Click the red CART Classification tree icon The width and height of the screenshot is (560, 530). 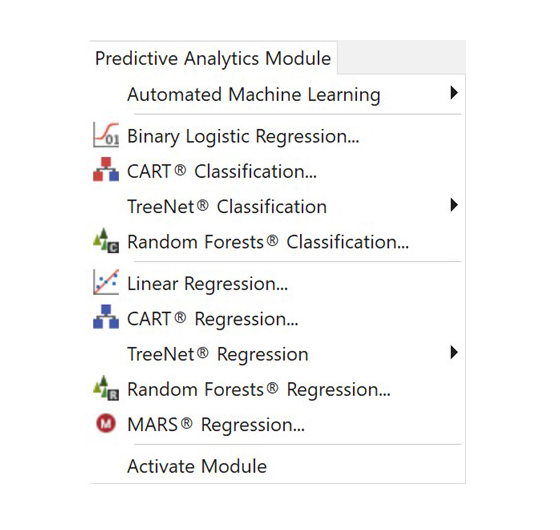[x=106, y=169]
